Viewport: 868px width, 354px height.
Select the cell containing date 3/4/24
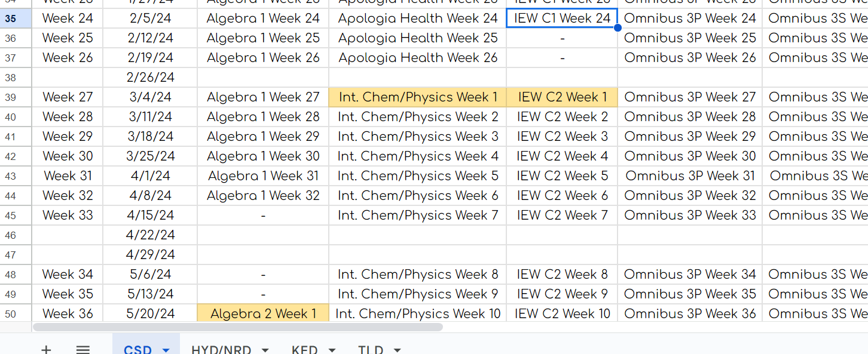[x=150, y=97]
